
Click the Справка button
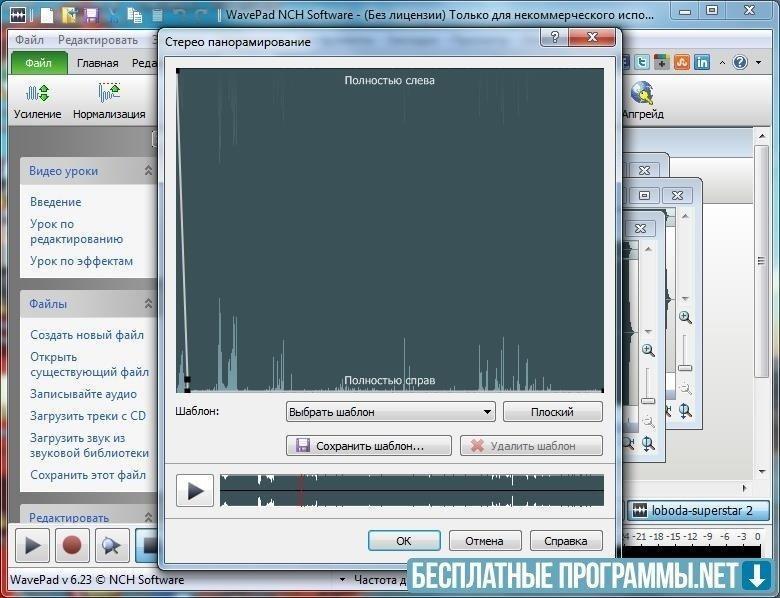(566, 541)
